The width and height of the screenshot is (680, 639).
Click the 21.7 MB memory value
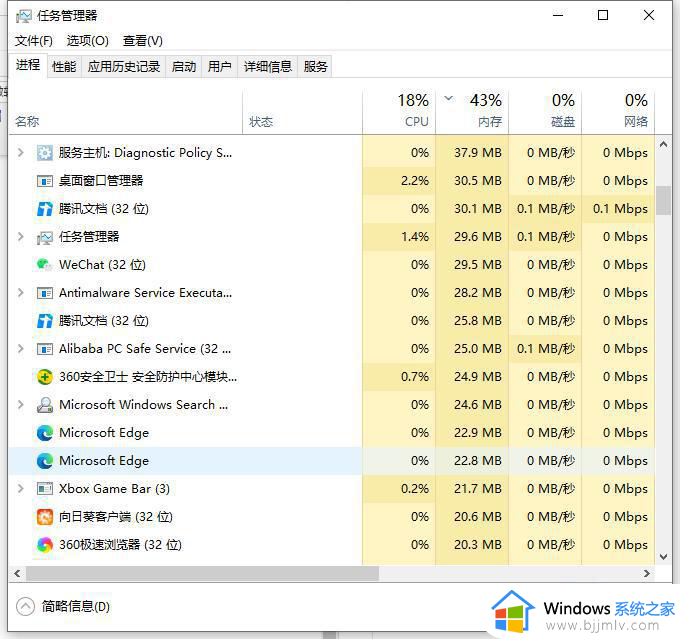(477, 489)
